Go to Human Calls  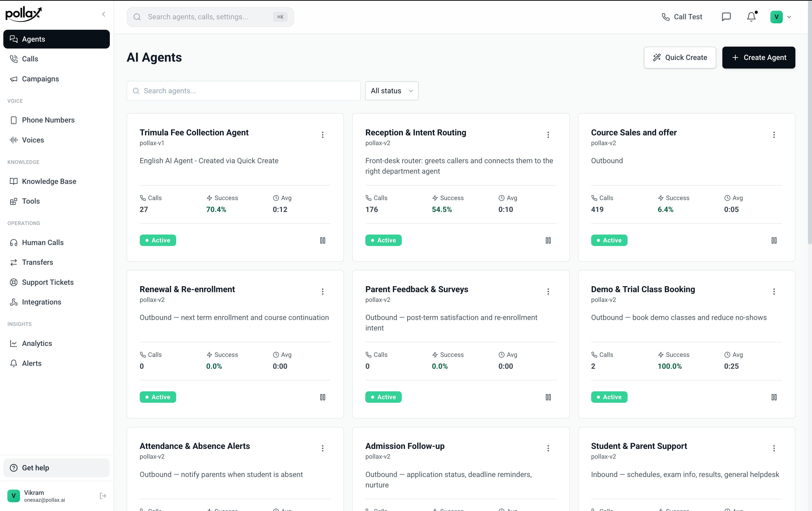pos(56,242)
